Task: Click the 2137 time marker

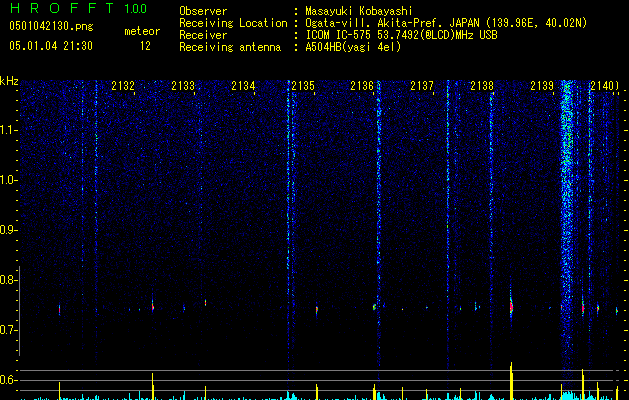Action: coord(422,86)
